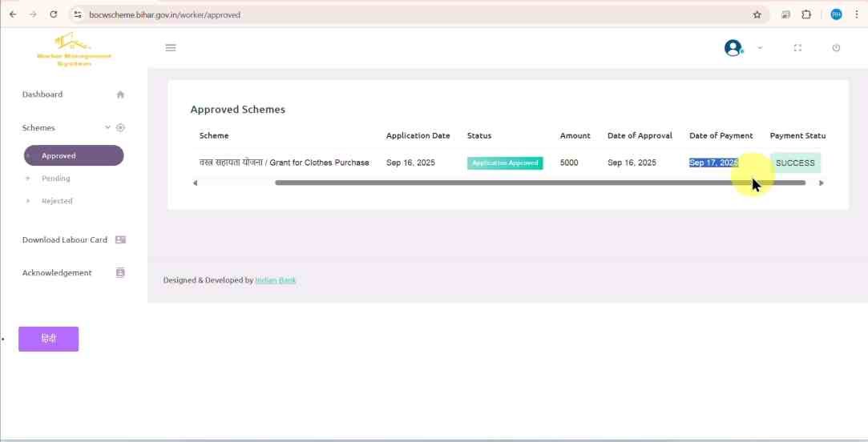Select the Approved menu item
Screen dimensions: 868x442
[74, 155]
